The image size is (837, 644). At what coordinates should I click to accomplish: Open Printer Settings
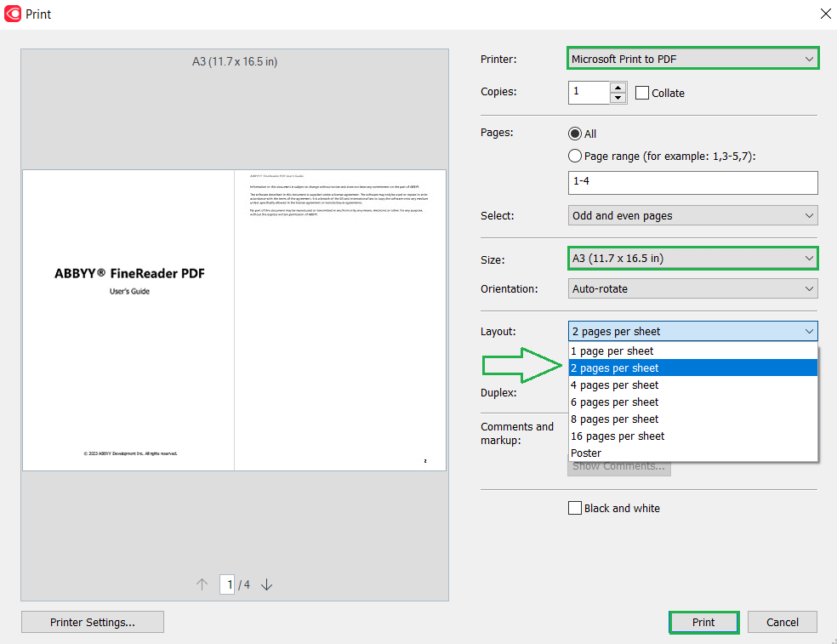pos(93,622)
